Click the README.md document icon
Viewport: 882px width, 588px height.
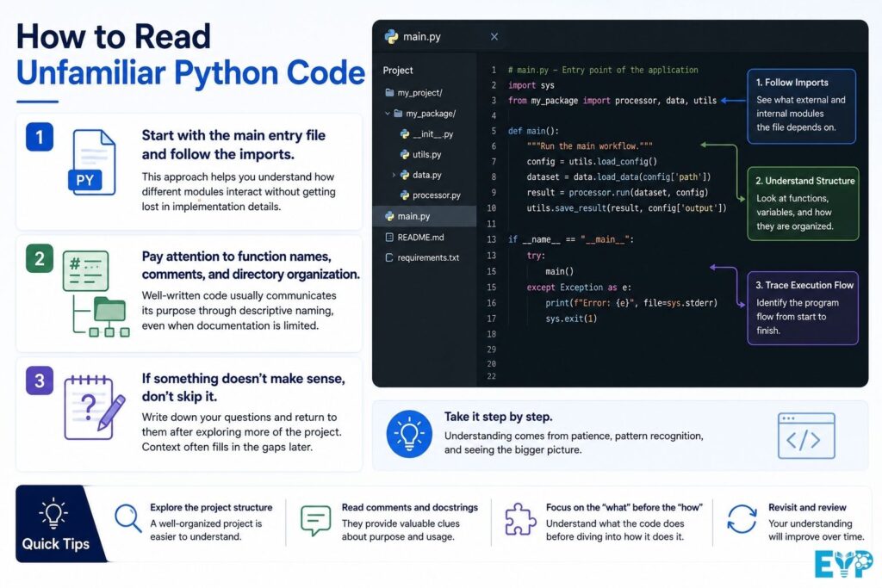(389, 238)
